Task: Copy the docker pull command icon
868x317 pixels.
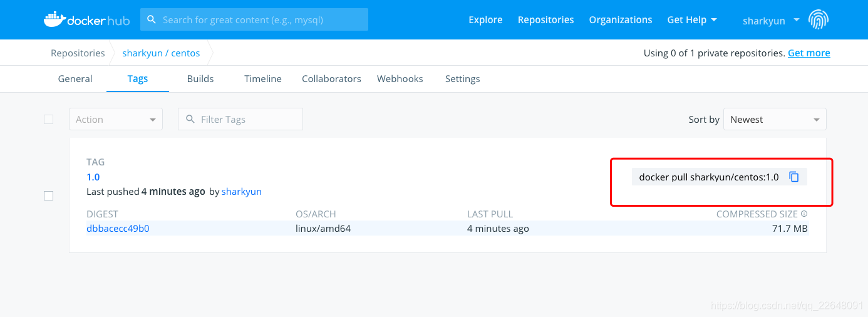Action: pos(794,177)
